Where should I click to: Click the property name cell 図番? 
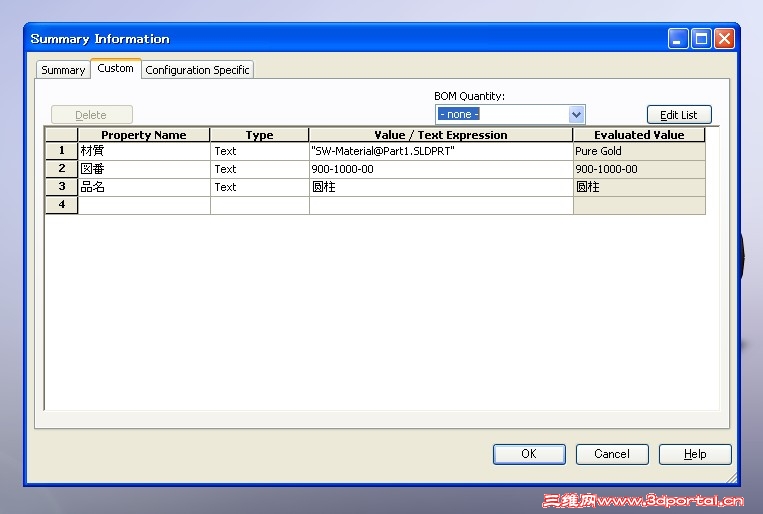pos(144,169)
